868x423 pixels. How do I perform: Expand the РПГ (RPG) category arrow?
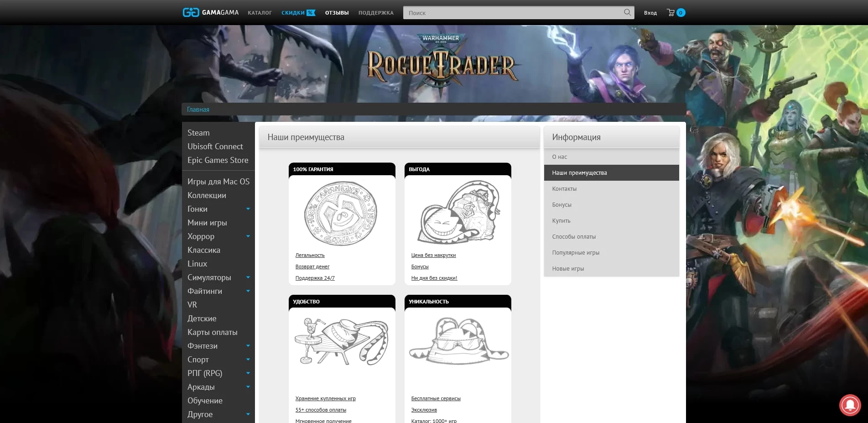point(248,373)
